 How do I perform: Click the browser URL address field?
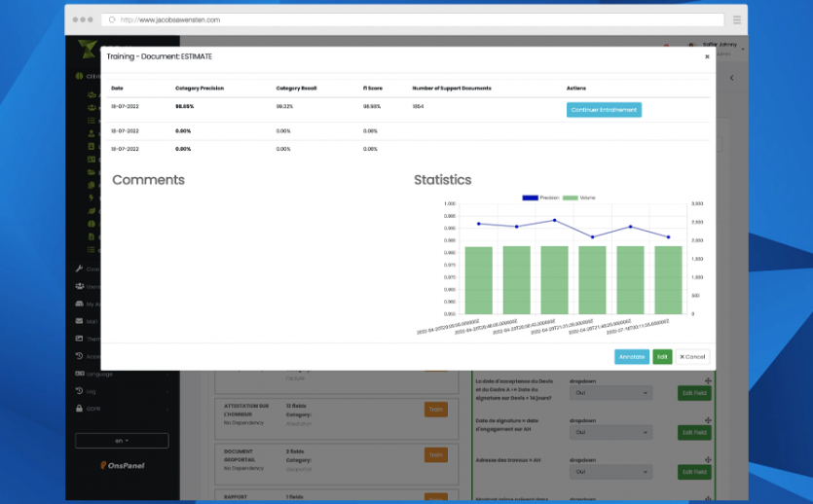coord(413,19)
